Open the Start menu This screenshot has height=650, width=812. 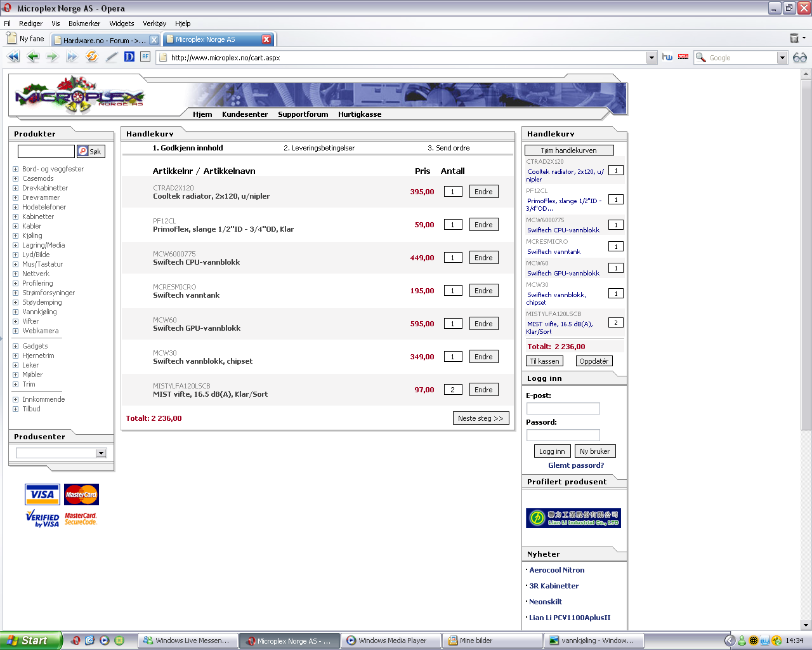point(31,640)
